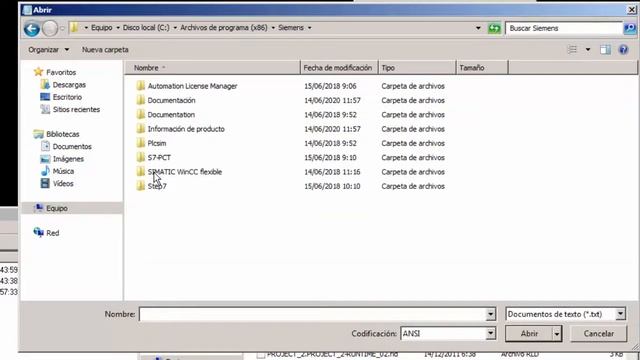Click the Cancelar button

[x=598, y=334]
